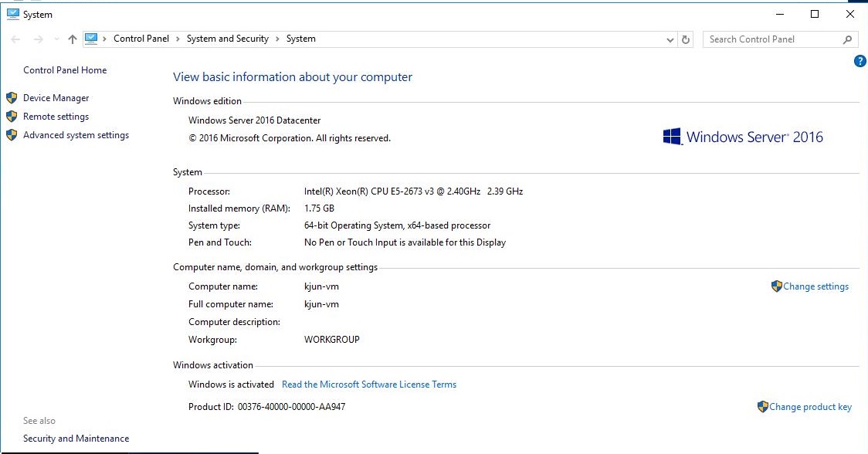Open Device Manager link
Viewport: 868px width, 454px height.
56,98
